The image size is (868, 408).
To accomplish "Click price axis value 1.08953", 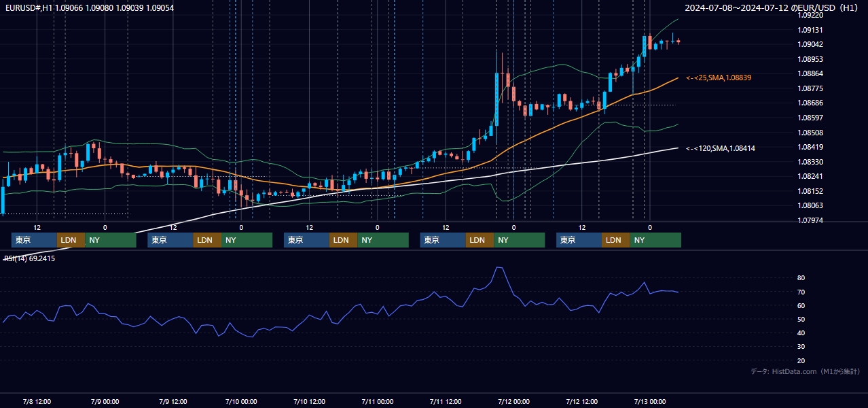I will 811,59.
